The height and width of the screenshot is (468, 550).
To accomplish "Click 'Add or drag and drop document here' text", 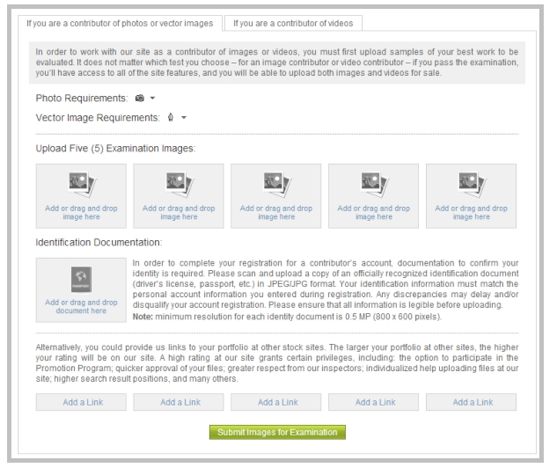I will pyautogui.click(x=81, y=307).
